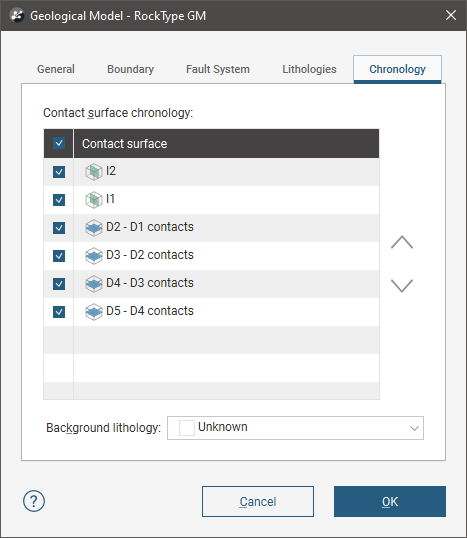This screenshot has height=538, width=467.
Task: Cancel the Geological Model dialog
Action: click(258, 501)
